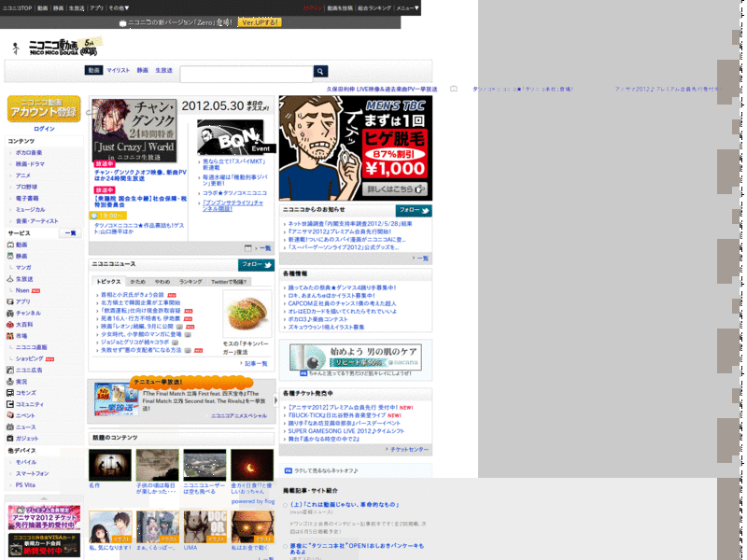Select 生放送 search type tab
Image resolution: width=747 pixels, height=560 pixels.
click(x=164, y=71)
